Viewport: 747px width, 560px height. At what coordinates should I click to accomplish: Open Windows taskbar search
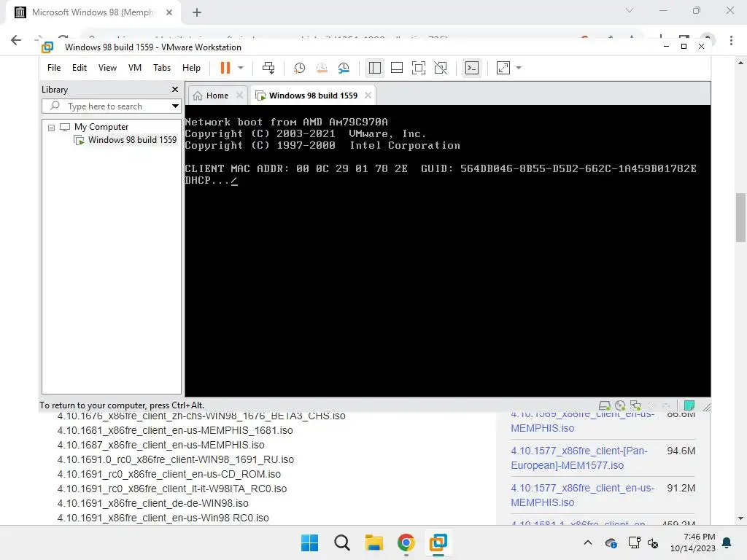coord(341,542)
